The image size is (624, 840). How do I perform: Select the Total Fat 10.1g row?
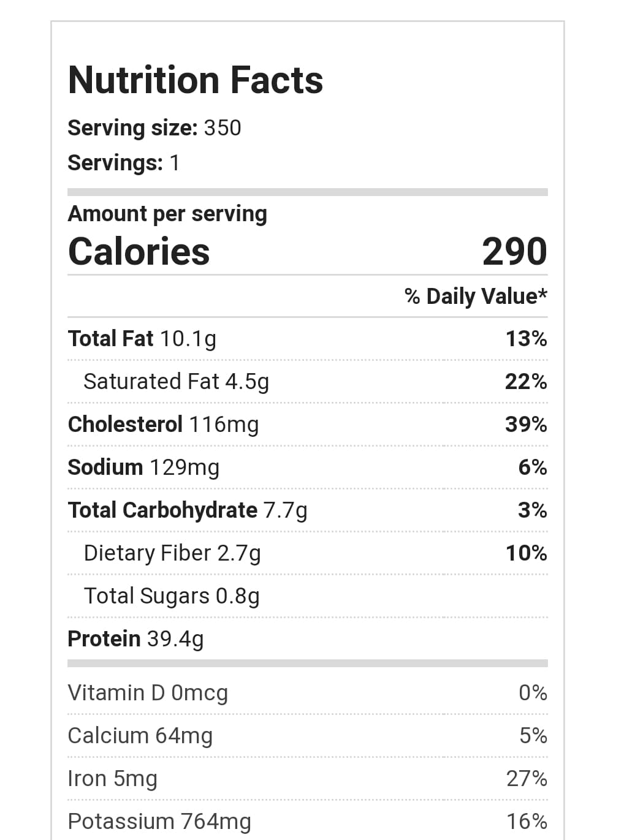click(142, 338)
